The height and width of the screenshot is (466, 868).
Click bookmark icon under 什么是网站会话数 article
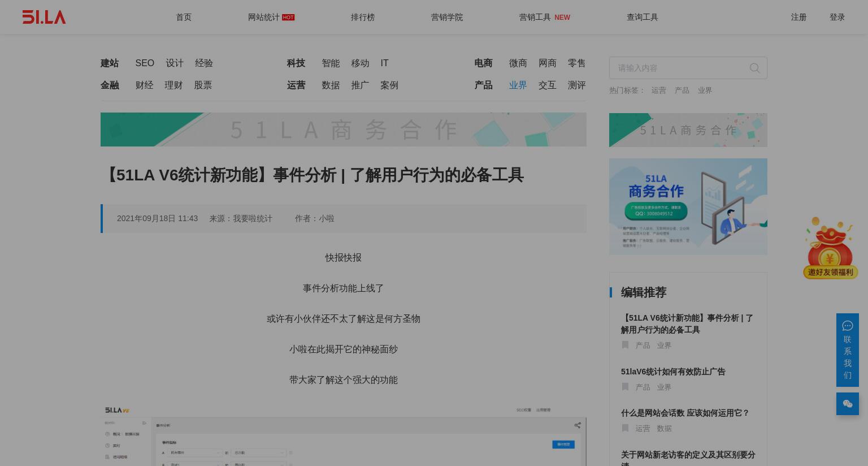(625, 428)
